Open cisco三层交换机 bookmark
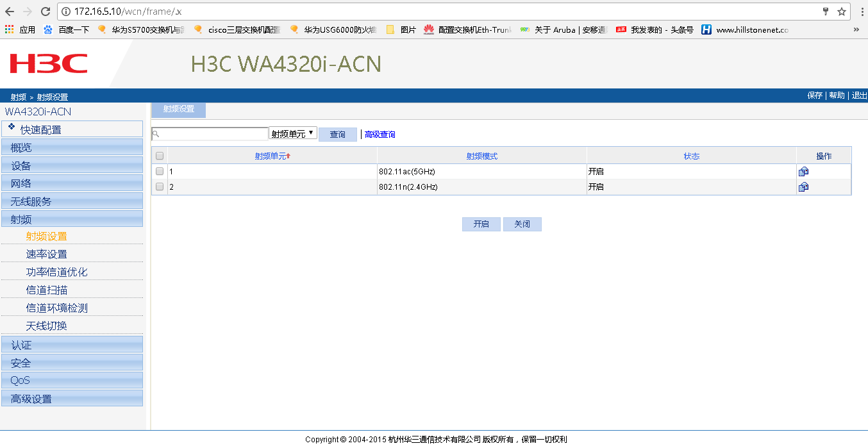The height and width of the screenshot is (448, 868). (x=237, y=29)
